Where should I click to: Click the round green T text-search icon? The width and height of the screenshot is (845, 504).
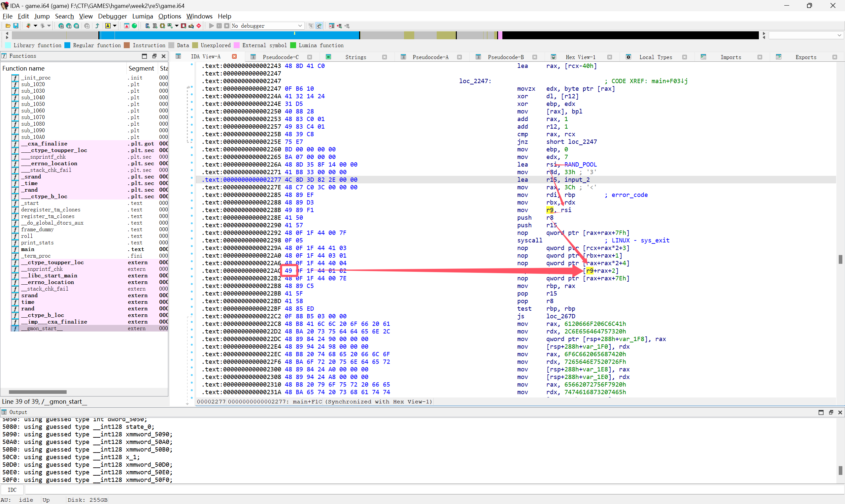point(69,26)
